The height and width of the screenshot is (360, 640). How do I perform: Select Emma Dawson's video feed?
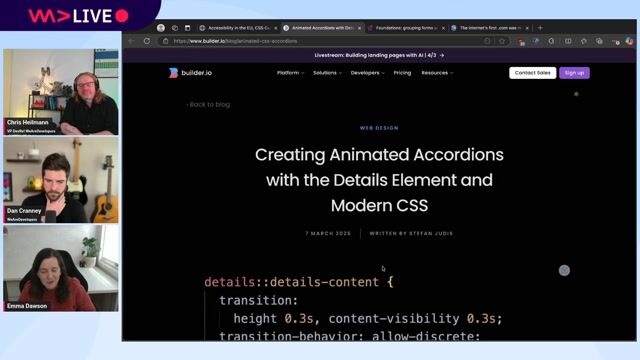click(61, 268)
